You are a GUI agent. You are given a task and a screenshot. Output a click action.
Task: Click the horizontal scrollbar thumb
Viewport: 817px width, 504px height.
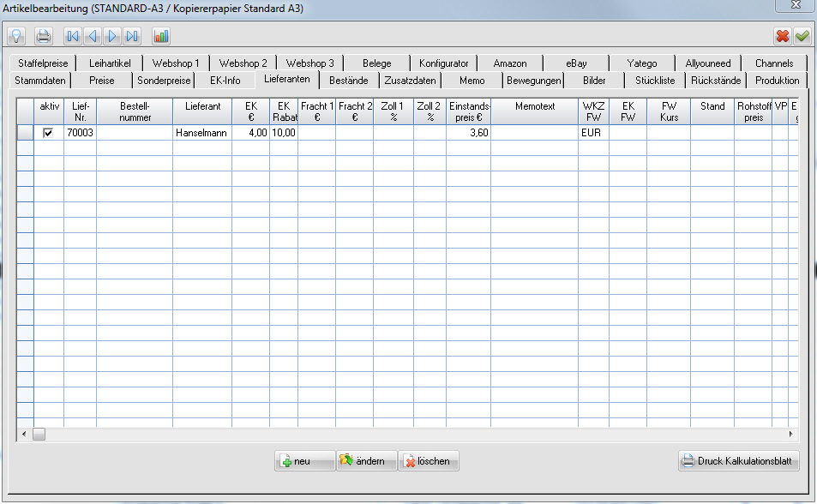tap(39, 434)
